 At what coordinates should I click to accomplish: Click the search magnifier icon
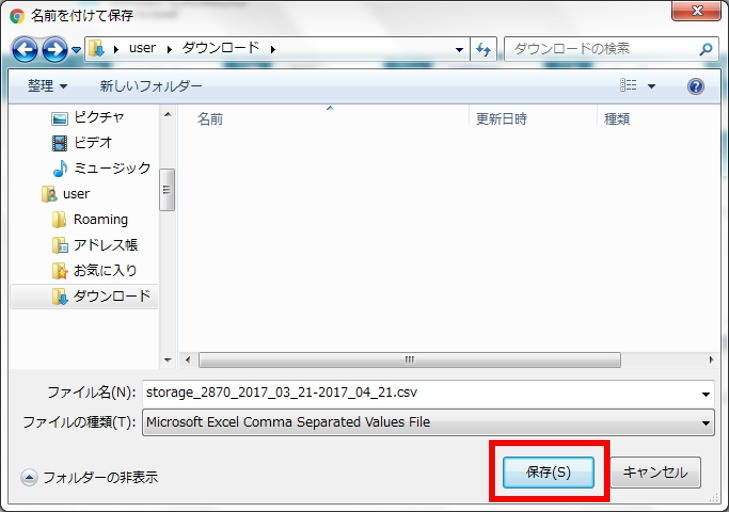(x=706, y=49)
